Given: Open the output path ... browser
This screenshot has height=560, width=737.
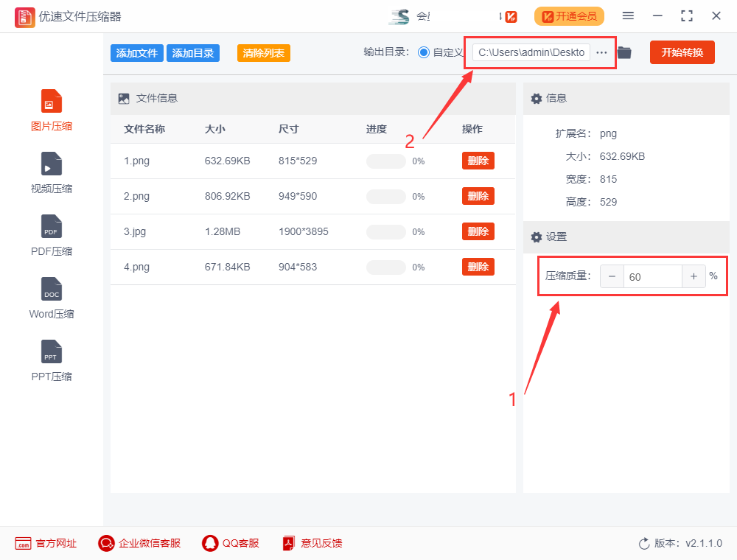Looking at the screenshot, I should point(601,52).
